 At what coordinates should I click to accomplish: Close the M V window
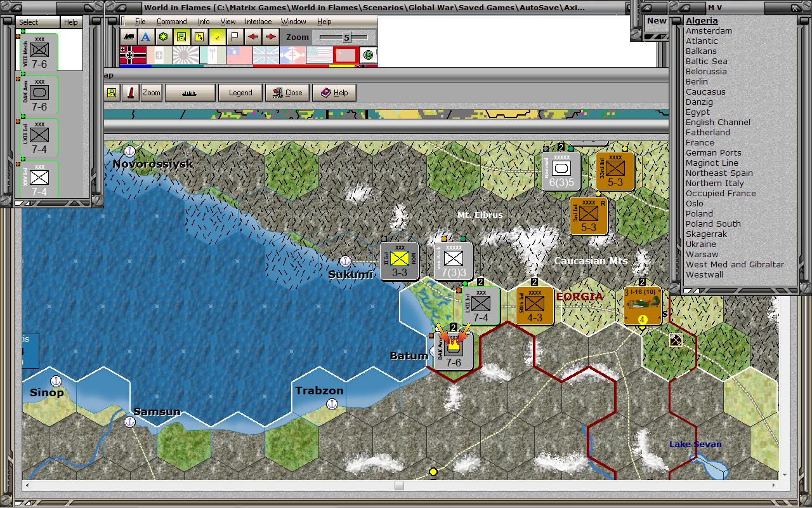click(x=796, y=8)
